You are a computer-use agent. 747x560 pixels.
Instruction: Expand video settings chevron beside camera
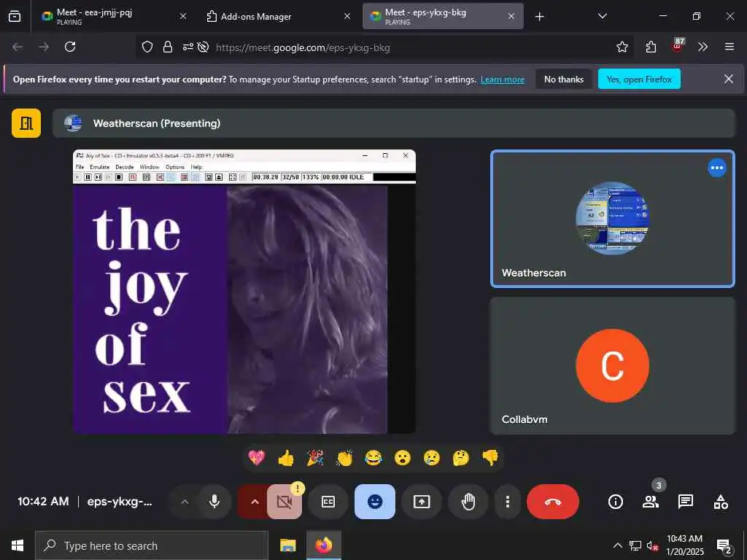point(255,502)
